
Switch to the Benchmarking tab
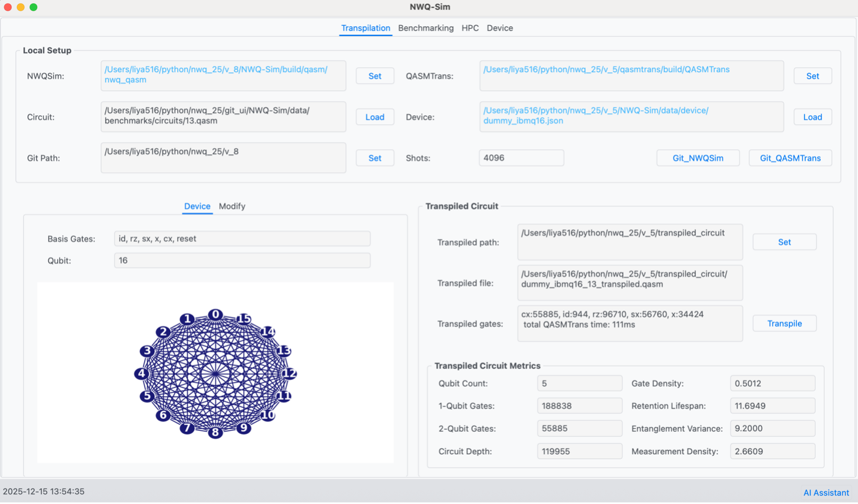click(425, 28)
